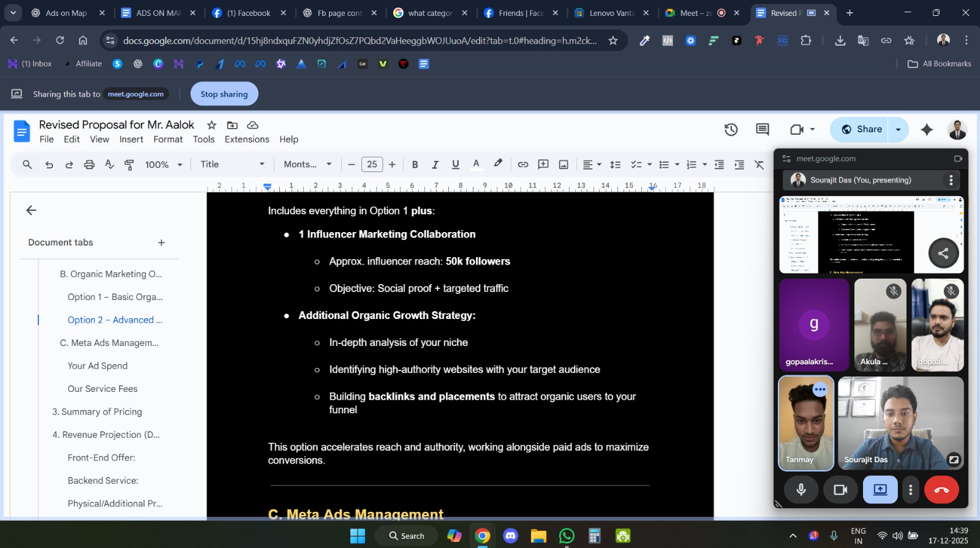Jump to C. Meta Ads Management heading
The height and width of the screenshot is (548, 980).
[109, 343]
